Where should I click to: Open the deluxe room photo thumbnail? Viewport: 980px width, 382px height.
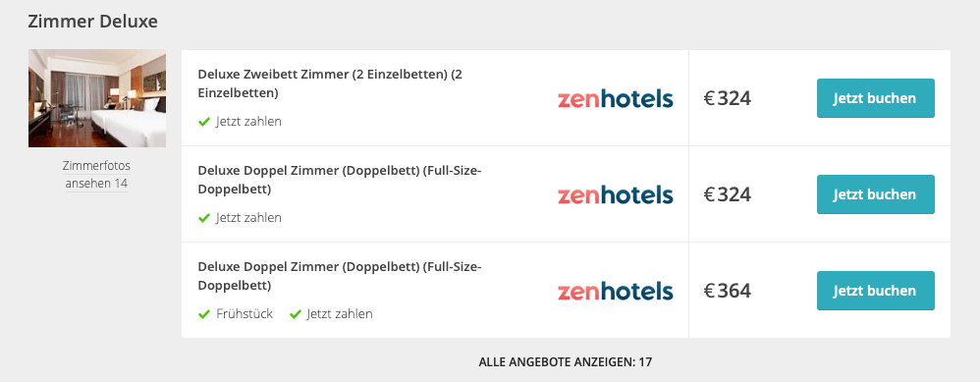point(97,98)
